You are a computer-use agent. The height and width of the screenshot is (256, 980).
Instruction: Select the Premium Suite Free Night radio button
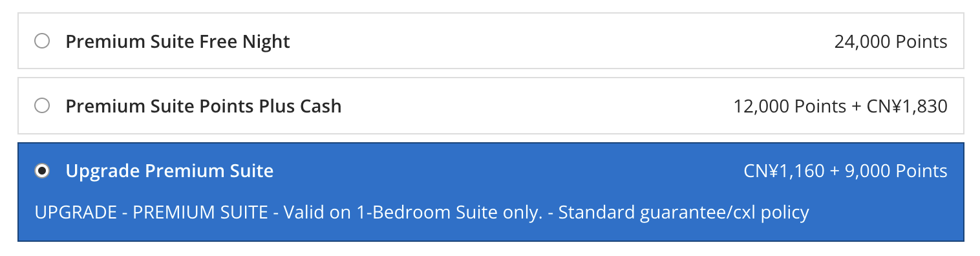pyautogui.click(x=42, y=41)
